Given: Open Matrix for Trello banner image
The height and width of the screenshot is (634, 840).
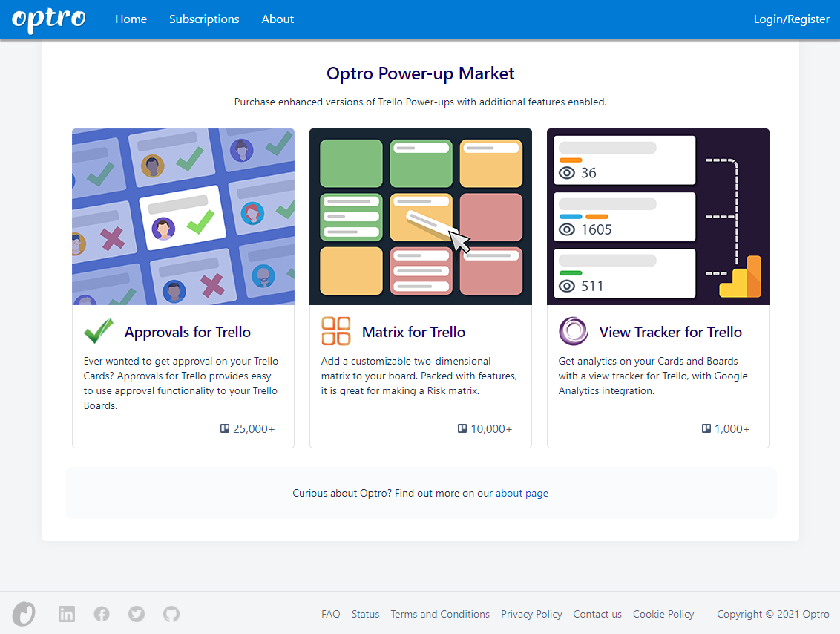Looking at the screenshot, I should (x=421, y=217).
